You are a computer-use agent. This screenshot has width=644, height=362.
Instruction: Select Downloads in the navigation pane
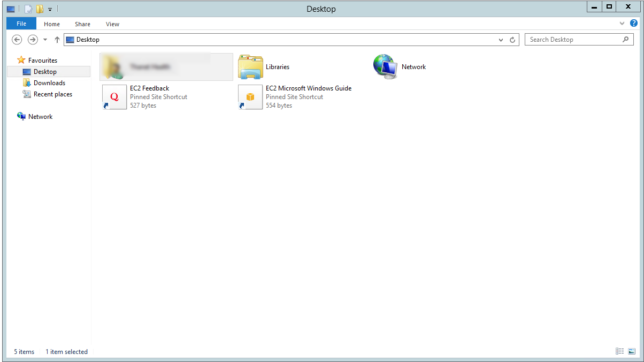pos(49,82)
